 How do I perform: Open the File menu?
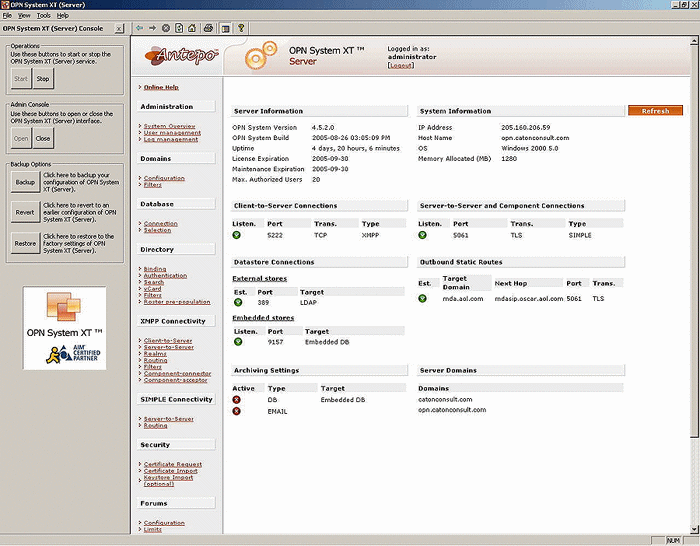[x=7, y=16]
